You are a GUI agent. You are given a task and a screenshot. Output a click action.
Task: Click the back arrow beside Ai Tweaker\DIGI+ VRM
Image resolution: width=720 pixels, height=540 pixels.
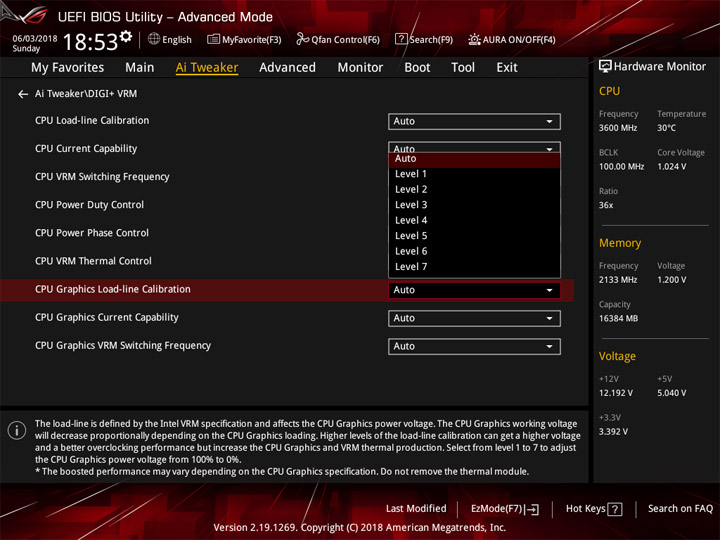click(23, 94)
